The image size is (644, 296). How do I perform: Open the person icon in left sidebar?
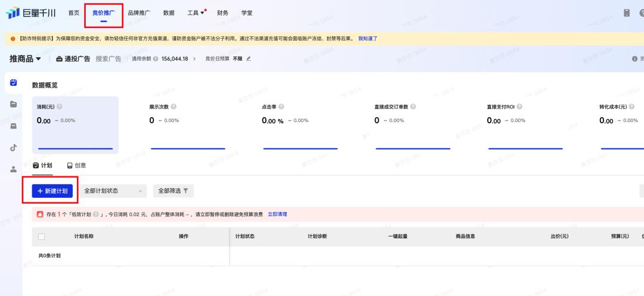click(x=14, y=169)
